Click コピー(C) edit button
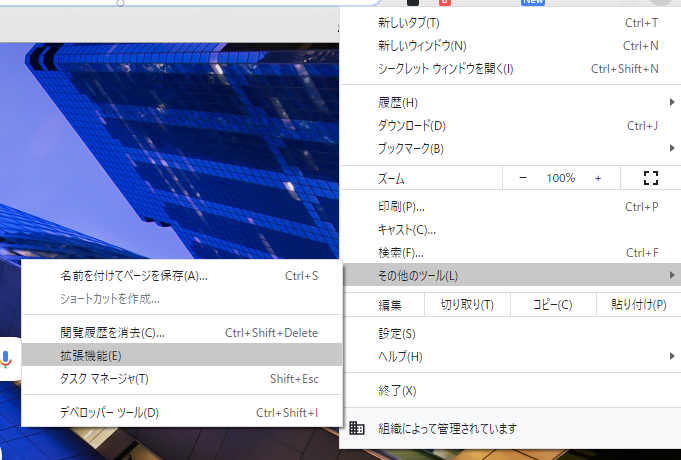The width and height of the screenshot is (681, 460). (553, 305)
